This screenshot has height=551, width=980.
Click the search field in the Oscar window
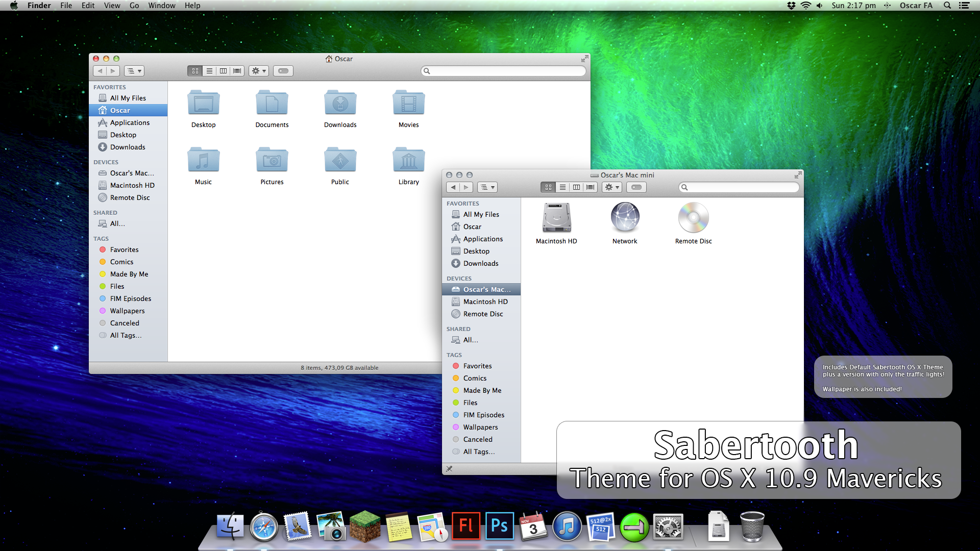pyautogui.click(x=503, y=71)
